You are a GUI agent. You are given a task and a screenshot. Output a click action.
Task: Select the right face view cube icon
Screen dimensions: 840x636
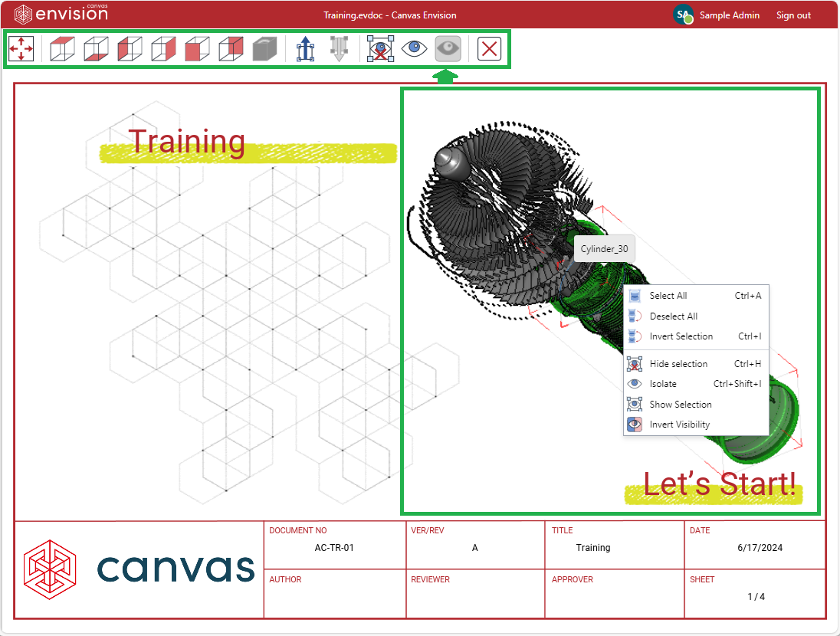[163, 48]
